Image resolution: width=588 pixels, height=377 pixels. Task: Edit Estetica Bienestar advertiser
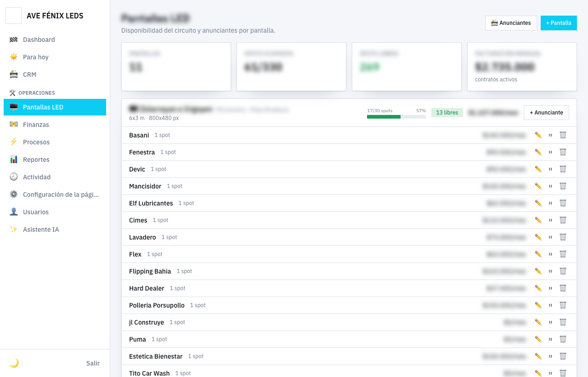[538, 356]
